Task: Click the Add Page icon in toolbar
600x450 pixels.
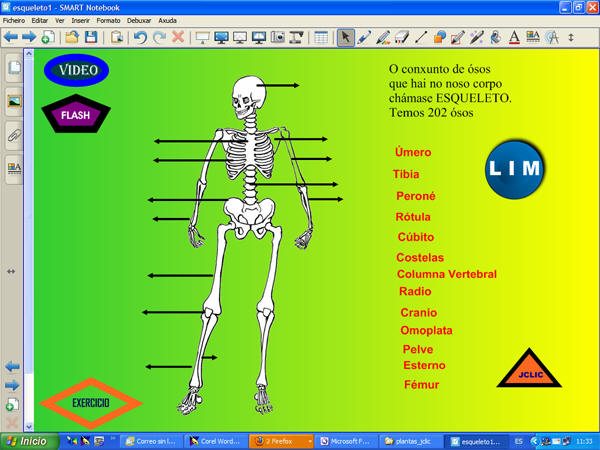Action: click(x=48, y=38)
